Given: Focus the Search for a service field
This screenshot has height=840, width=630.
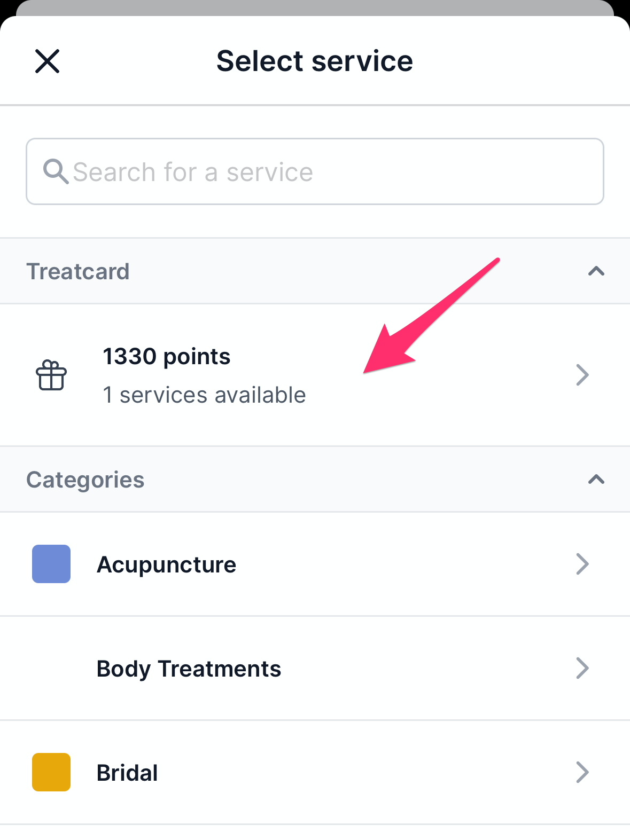Looking at the screenshot, I should coord(315,171).
